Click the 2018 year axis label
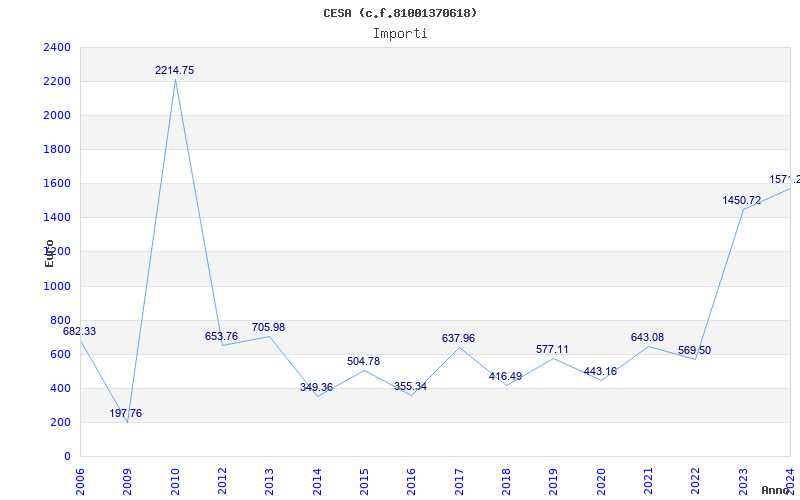This screenshot has width=800, height=500. [506, 482]
